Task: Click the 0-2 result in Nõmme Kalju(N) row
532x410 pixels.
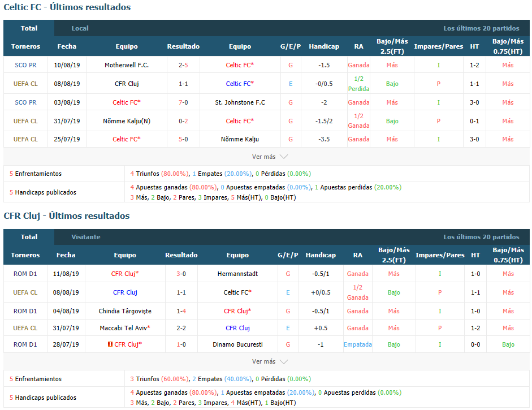Action: click(x=183, y=121)
